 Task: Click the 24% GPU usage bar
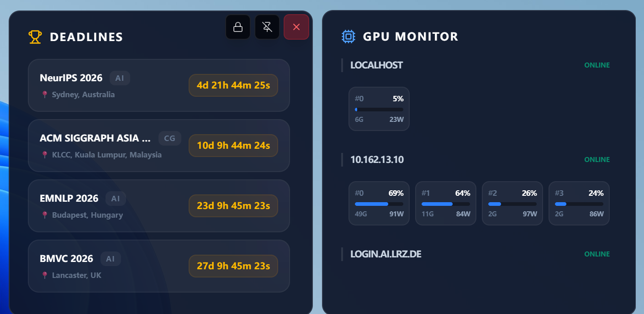coord(579,204)
